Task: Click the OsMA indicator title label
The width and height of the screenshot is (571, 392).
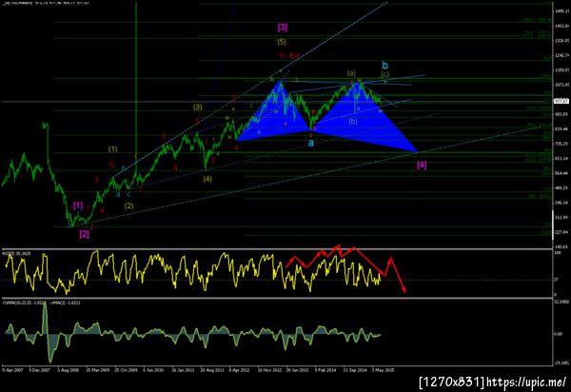Action: point(42,303)
